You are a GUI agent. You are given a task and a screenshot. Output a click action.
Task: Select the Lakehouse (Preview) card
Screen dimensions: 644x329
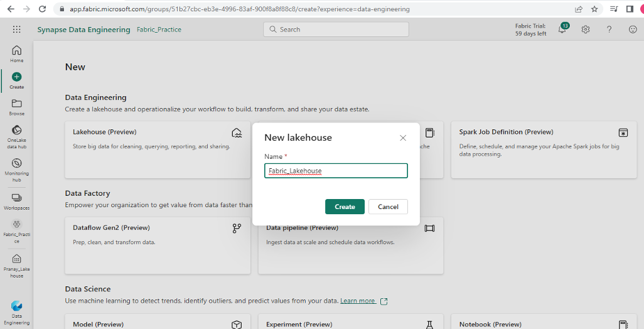coord(158,149)
